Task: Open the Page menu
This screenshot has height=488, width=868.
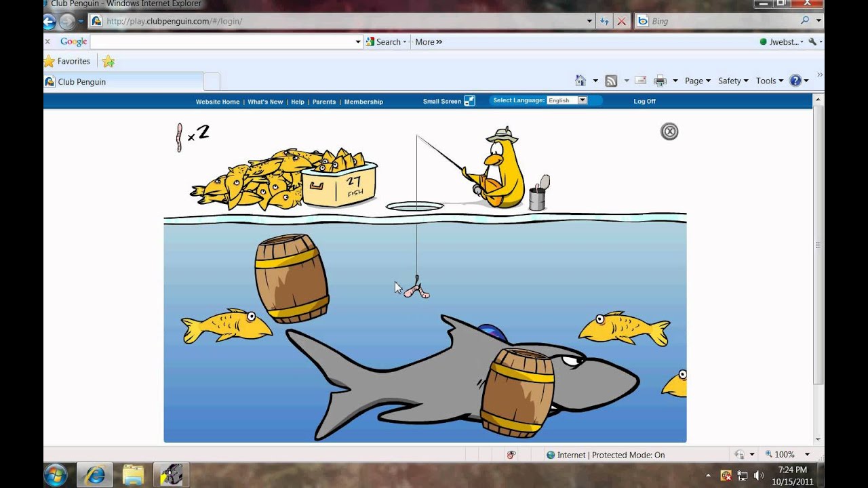Action: coord(697,81)
